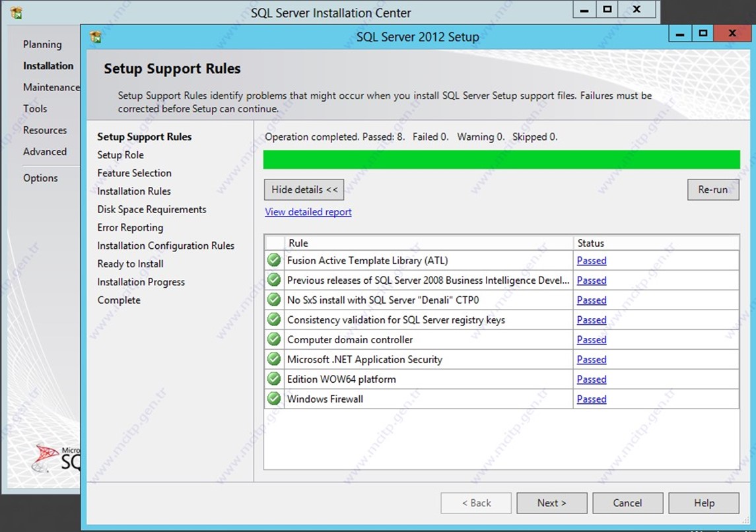Click the Operation completed status summary text
This screenshot has height=532, width=756.
point(411,137)
